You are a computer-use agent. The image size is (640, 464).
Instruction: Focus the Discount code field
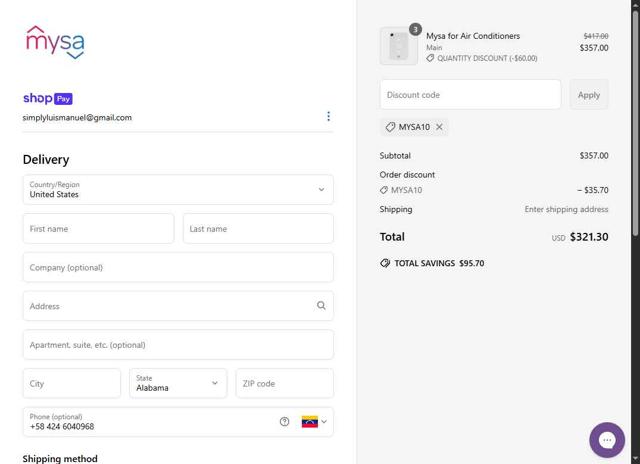pos(470,95)
